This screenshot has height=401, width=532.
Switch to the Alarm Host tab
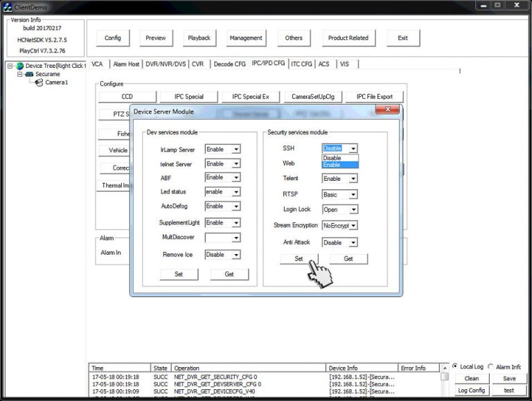click(126, 64)
